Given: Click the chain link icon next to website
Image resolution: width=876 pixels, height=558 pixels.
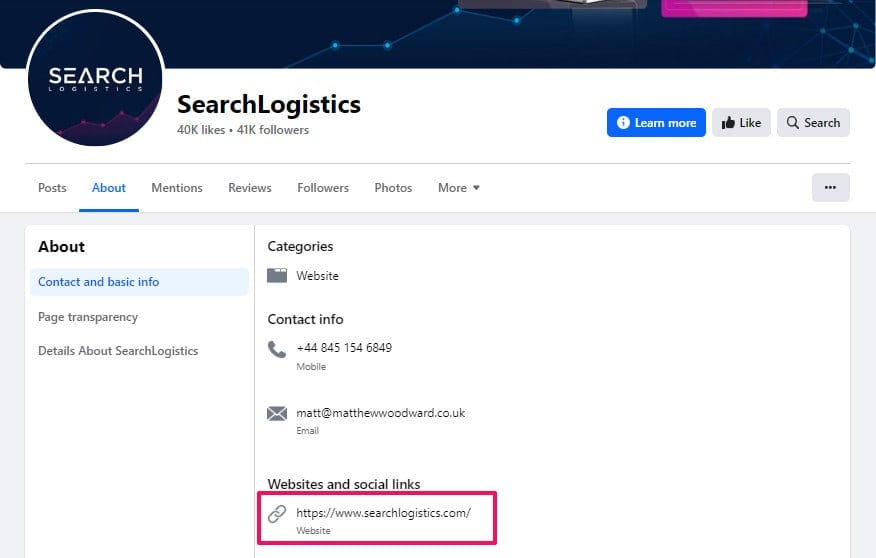Looking at the screenshot, I should [x=277, y=513].
